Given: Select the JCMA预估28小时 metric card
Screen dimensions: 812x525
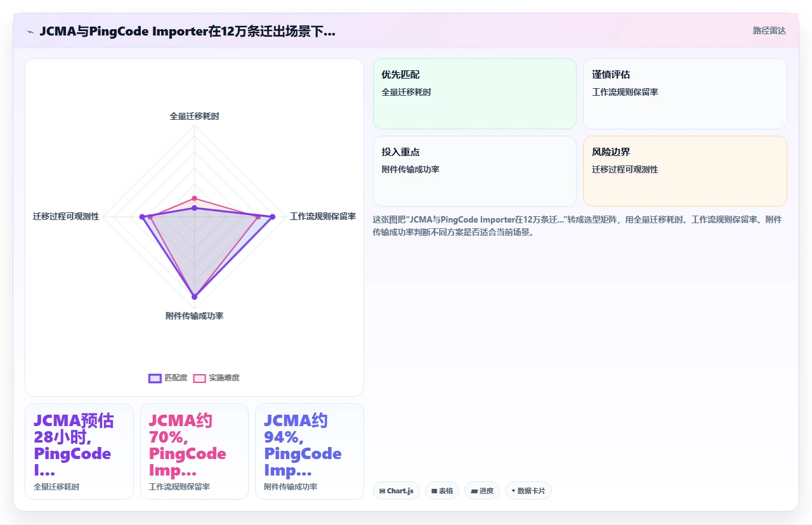Looking at the screenshot, I should (x=79, y=451).
